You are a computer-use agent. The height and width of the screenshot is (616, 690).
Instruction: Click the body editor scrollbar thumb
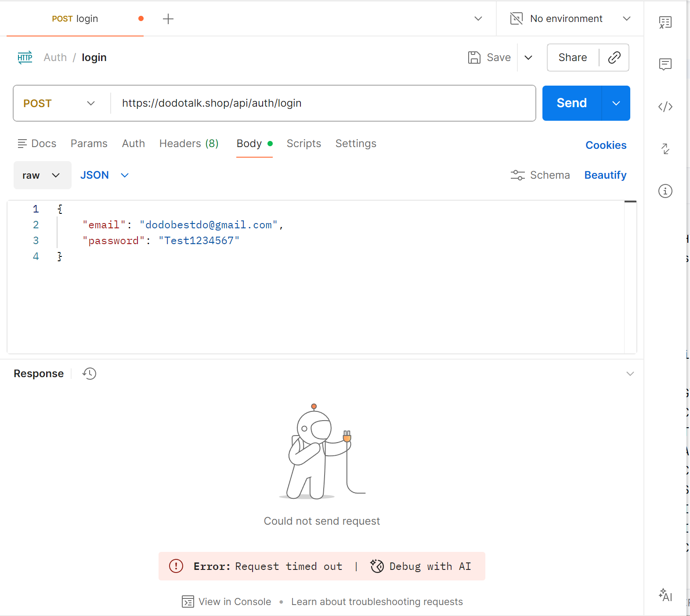[630, 202]
